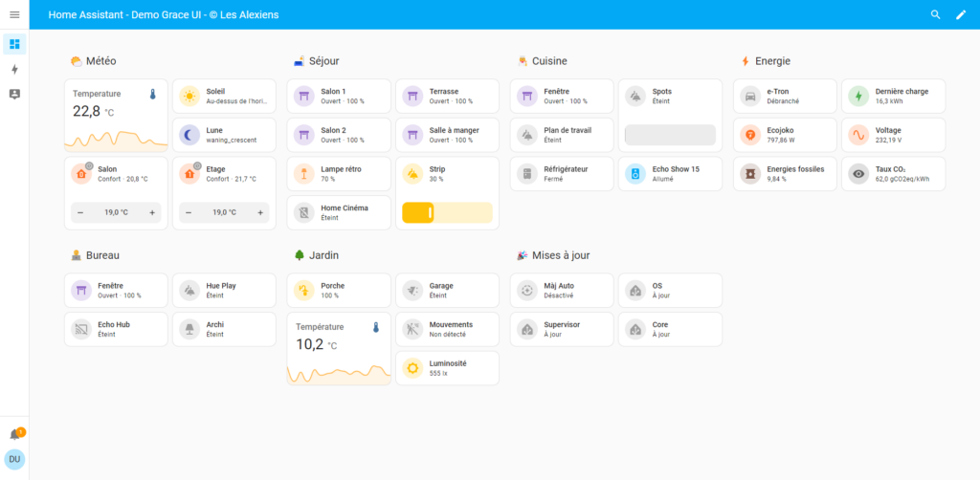Viewport: 980px width, 480px height.
Task: Open the third sidebar panel icon
Action: point(14,95)
